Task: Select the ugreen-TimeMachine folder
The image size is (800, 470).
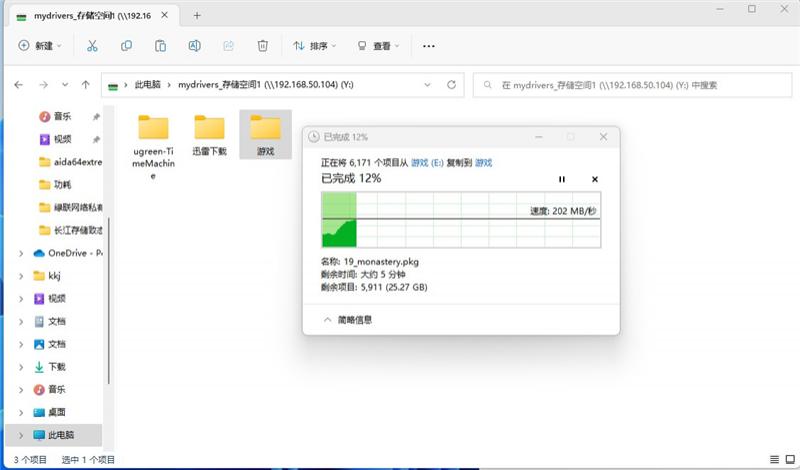Action: point(153,147)
